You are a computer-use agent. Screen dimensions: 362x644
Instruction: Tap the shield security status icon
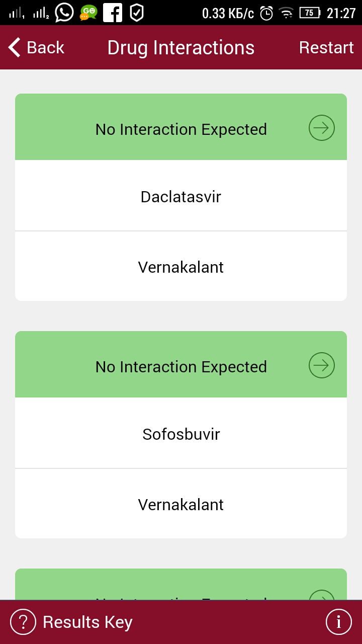point(136,13)
